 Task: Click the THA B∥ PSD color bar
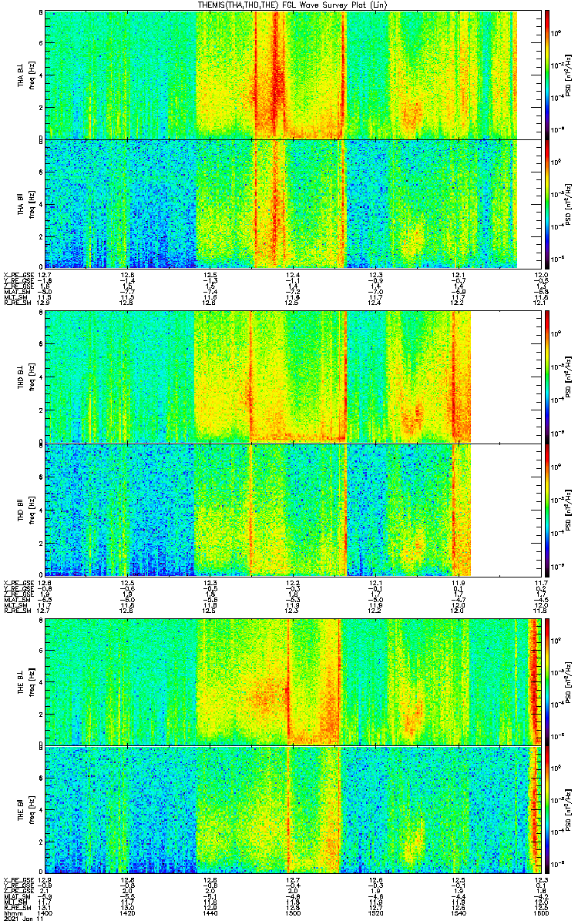547,203
